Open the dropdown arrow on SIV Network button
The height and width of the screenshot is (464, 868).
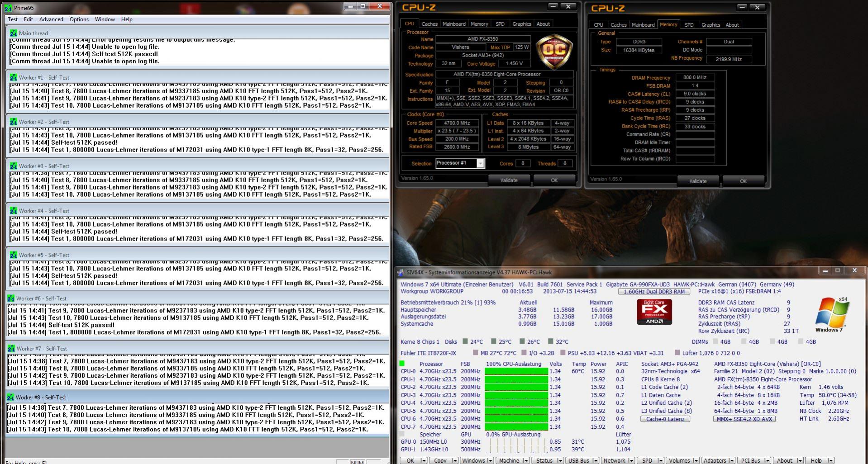click(631, 460)
